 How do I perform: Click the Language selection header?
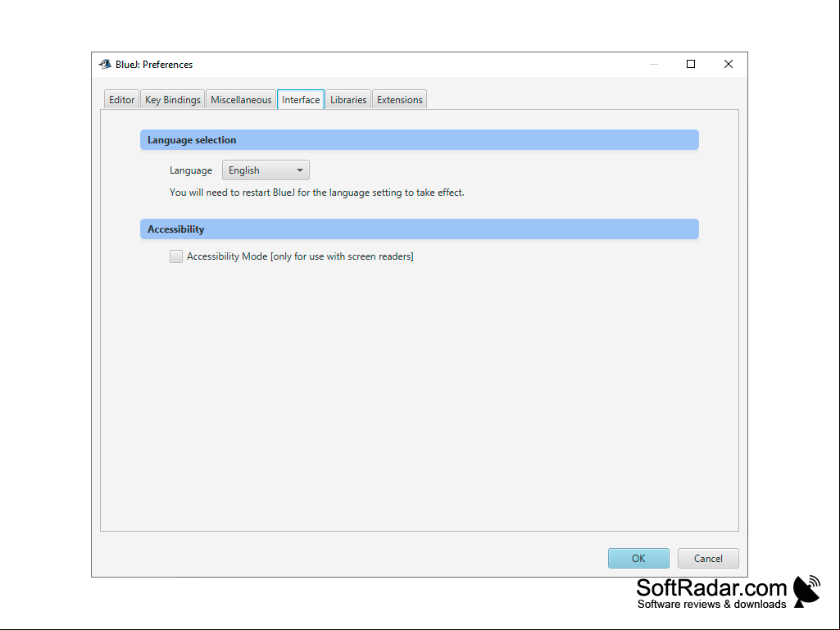[x=420, y=140]
